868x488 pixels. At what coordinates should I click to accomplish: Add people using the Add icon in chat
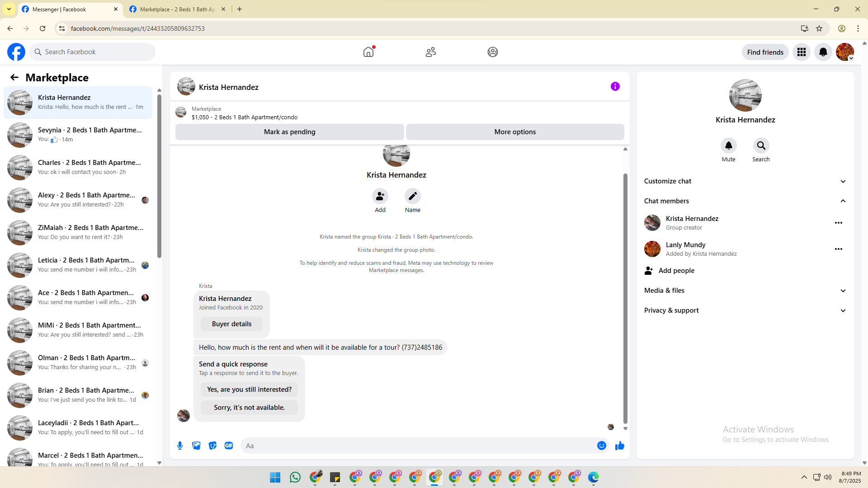coord(380,196)
